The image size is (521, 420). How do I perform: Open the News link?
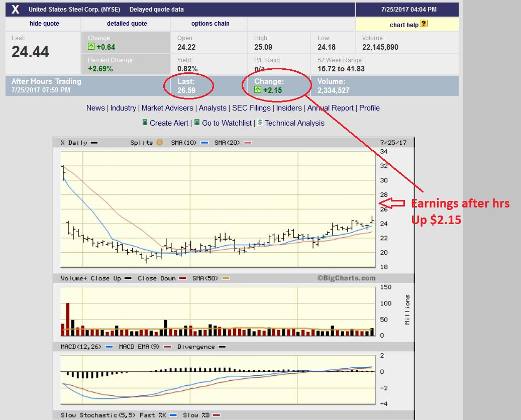click(95, 108)
